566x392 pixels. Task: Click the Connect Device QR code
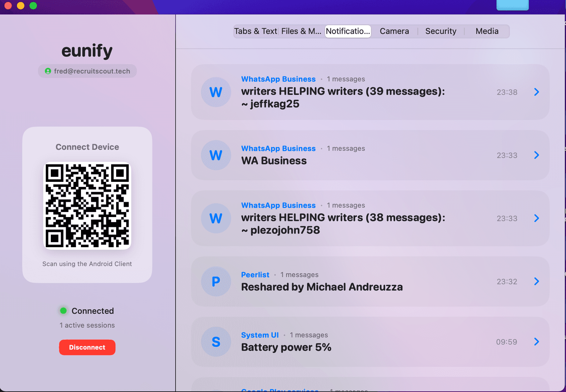[87, 206]
